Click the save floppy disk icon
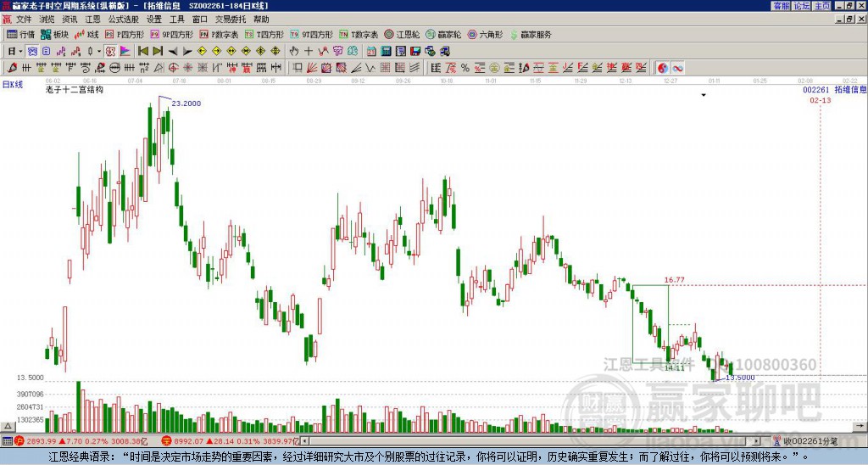Screen dimensions: 868x465 [x=415, y=52]
